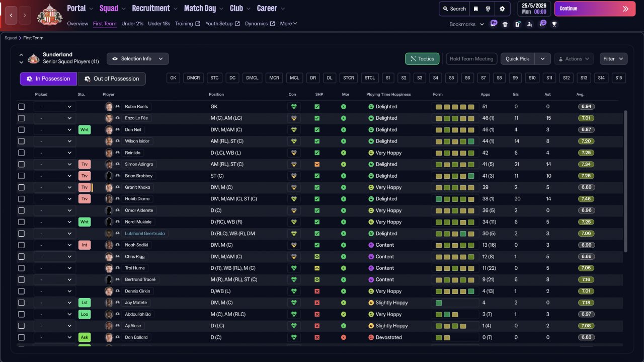Expand the Filter dropdown
Viewport: 644px width, 362px height.
click(x=613, y=59)
